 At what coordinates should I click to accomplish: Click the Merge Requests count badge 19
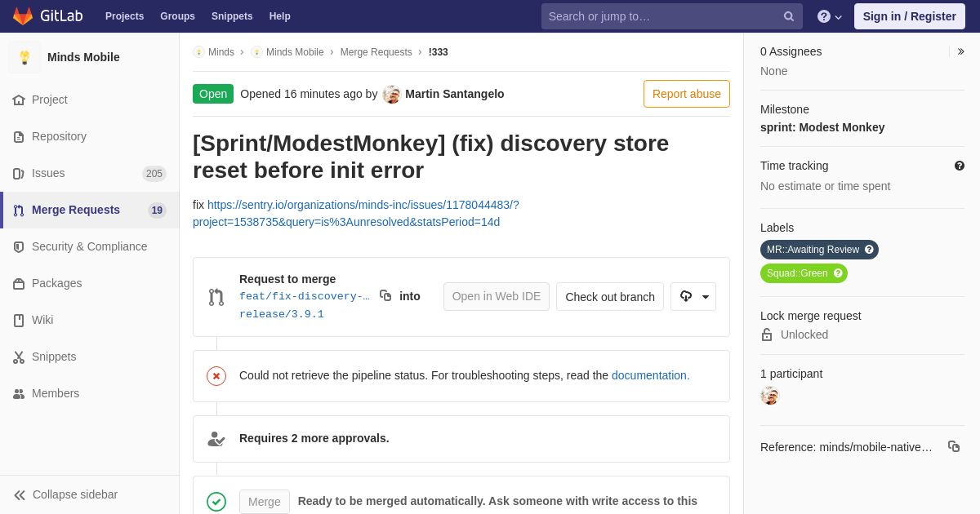(x=157, y=210)
